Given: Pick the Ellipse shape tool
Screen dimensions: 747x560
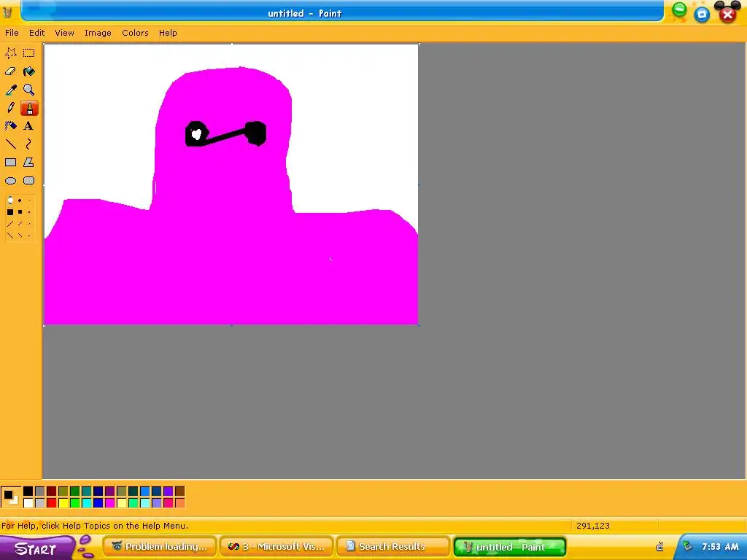Looking at the screenshot, I should click(x=10, y=181).
